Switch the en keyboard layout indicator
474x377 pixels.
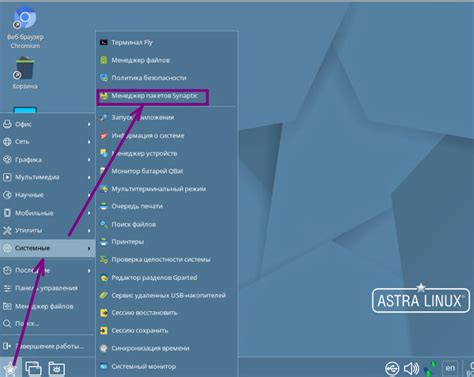450,368
